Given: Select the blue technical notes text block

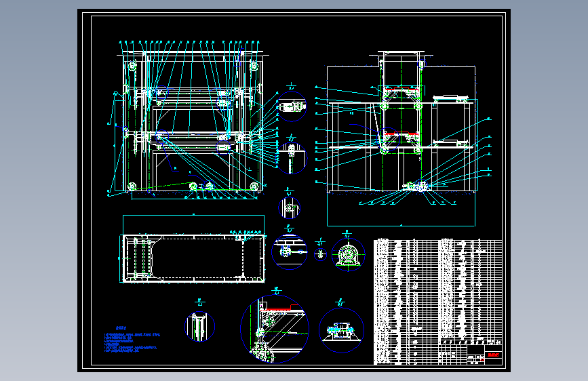Looking at the screenshot, I should coord(132,340).
